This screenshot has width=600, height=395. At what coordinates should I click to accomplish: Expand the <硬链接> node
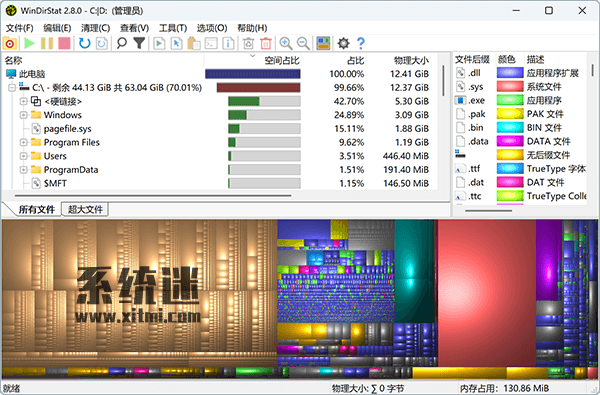click(23, 101)
